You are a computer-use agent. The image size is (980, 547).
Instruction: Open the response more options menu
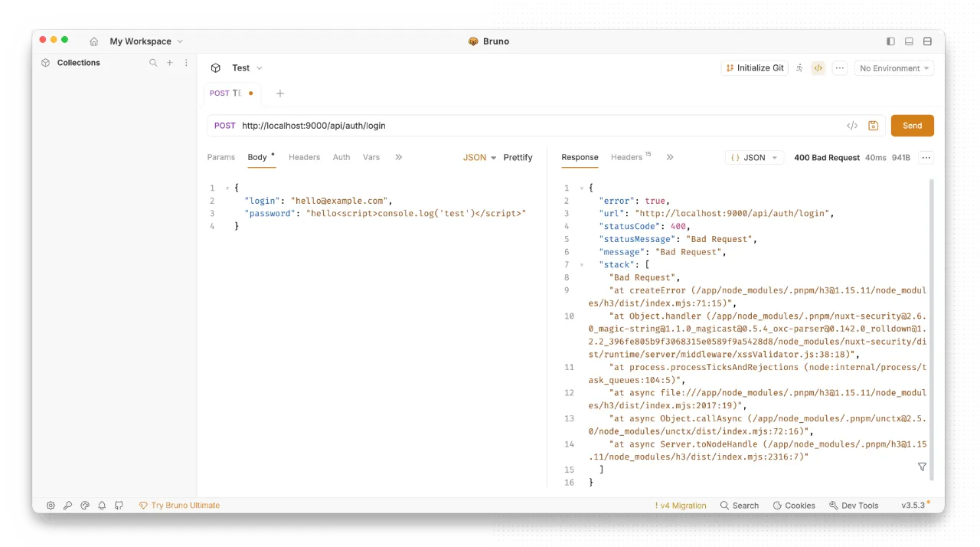coord(926,157)
